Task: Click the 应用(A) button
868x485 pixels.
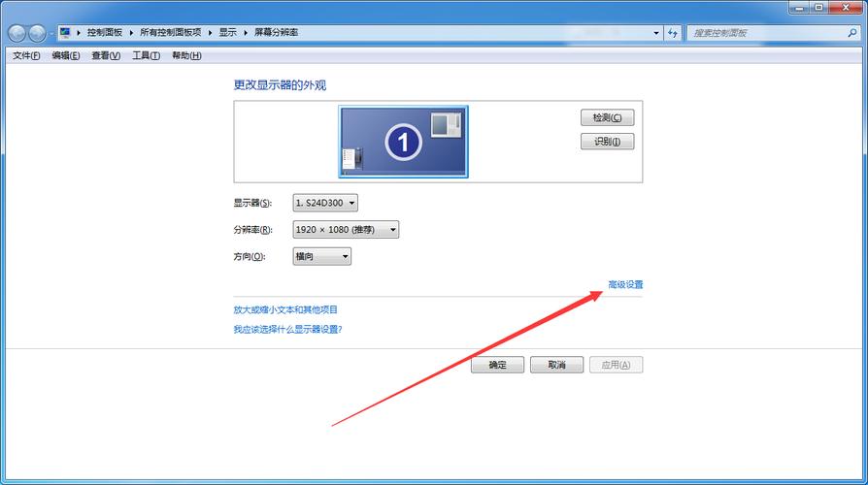Action: point(616,365)
